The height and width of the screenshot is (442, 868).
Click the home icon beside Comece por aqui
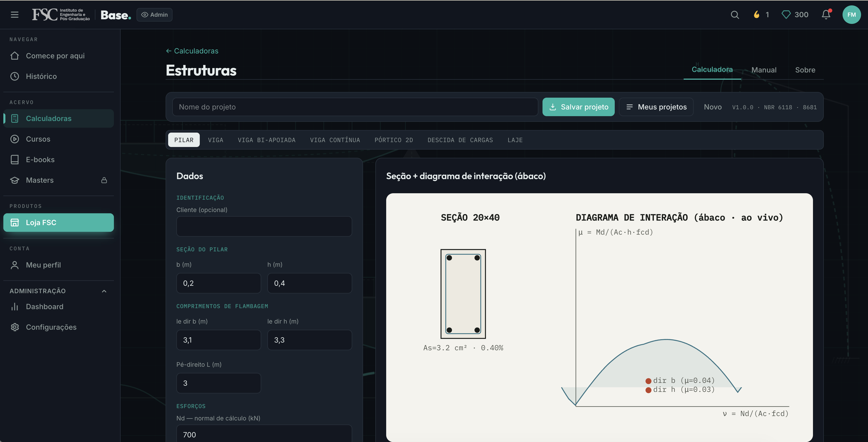pos(14,56)
